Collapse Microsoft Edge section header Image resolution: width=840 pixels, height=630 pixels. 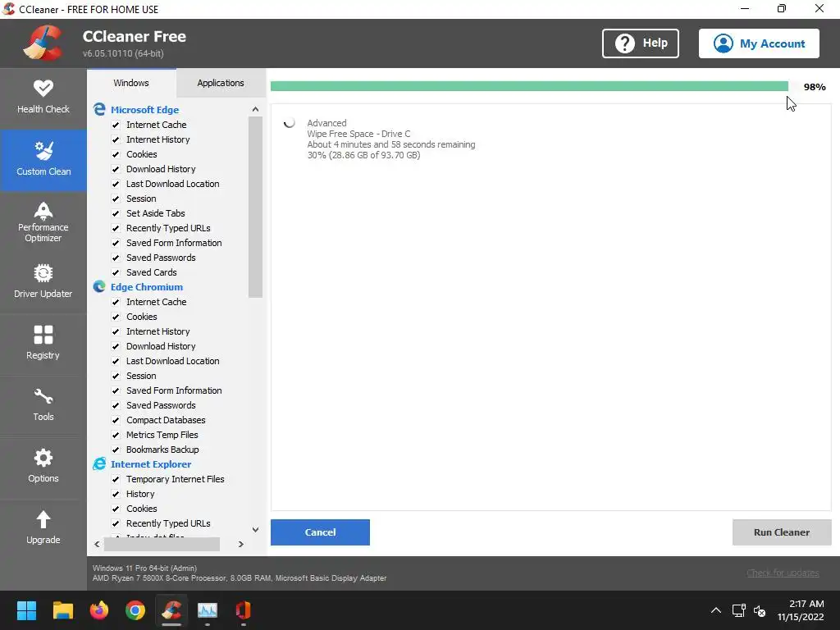coord(144,109)
